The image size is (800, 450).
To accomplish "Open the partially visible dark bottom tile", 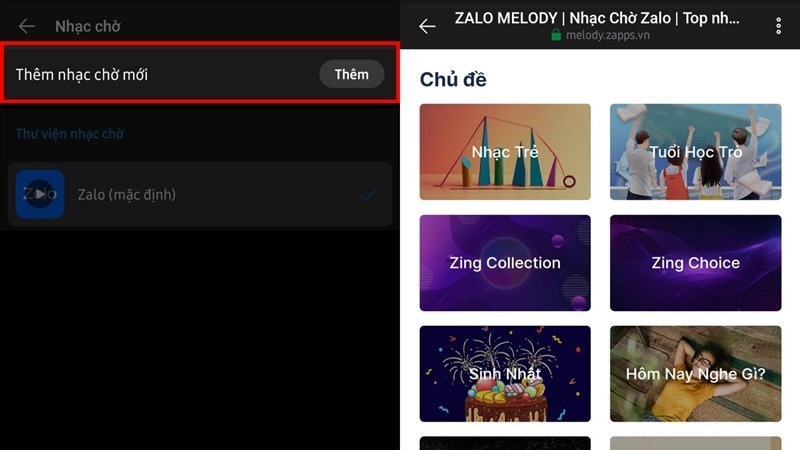I will coord(505,443).
